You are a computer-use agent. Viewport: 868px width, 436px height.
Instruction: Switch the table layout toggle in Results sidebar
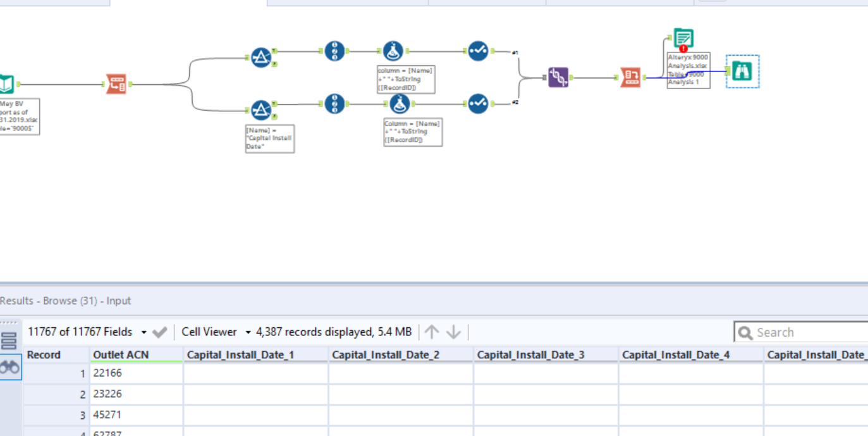[x=9, y=340]
